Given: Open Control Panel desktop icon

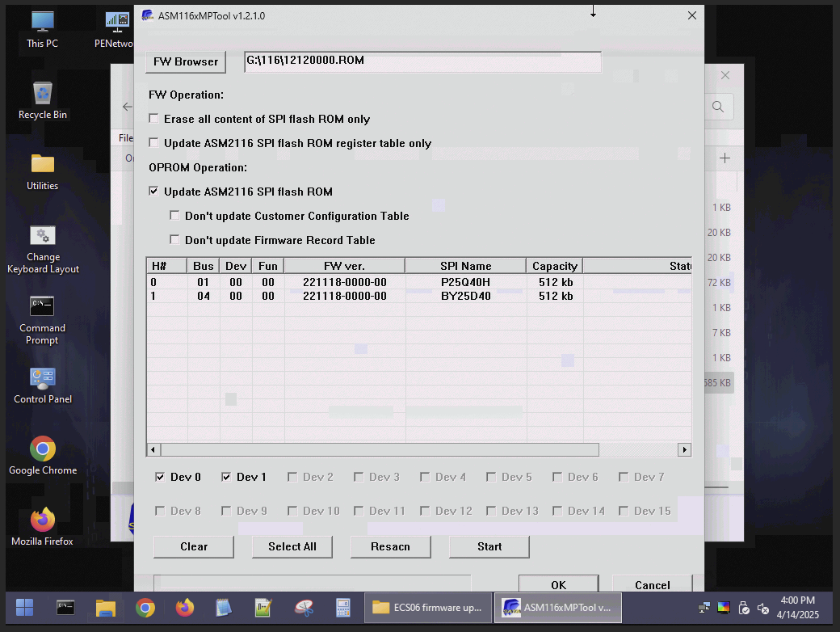Looking at the screenshot, I should pos(43,386).
